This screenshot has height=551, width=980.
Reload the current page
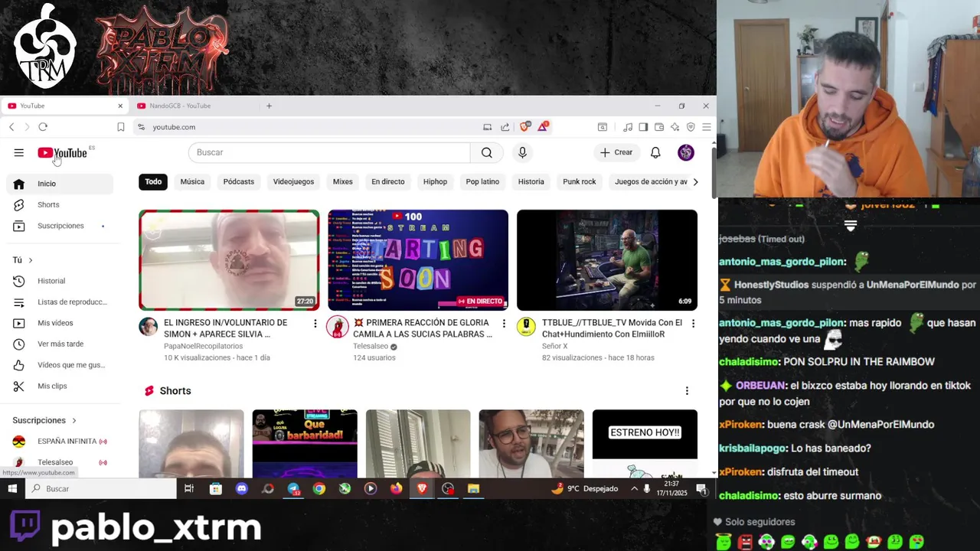tap(43, 127)
